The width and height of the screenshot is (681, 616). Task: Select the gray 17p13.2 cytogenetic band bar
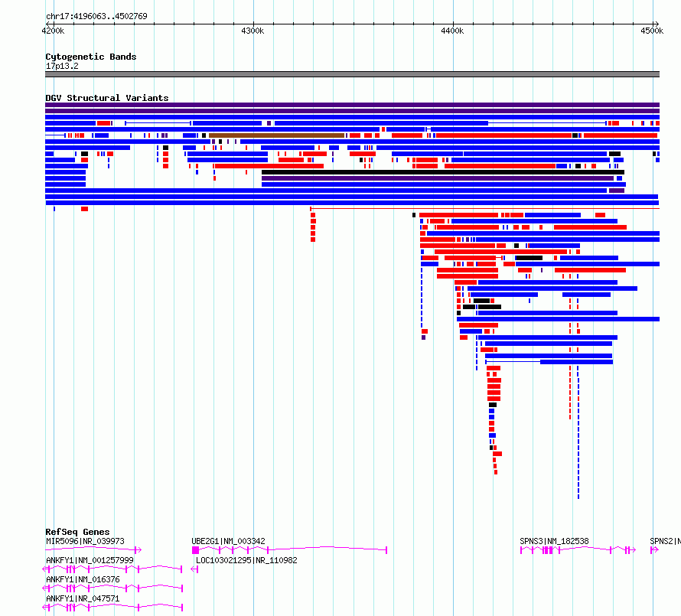(352, 74)
